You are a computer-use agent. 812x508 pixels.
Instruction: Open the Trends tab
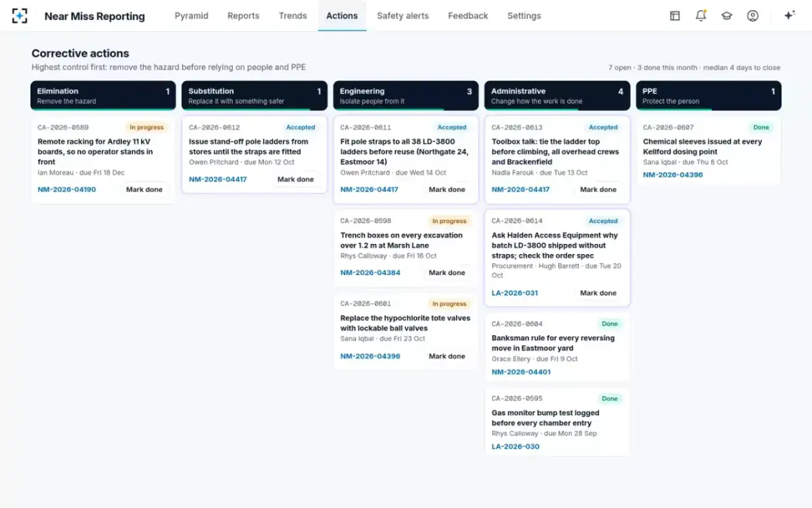pos(293,16)
